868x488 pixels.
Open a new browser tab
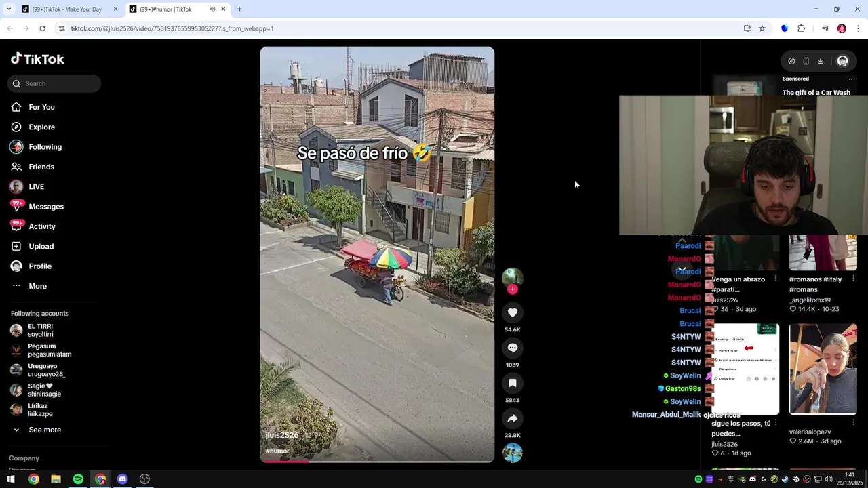pos(239,9)
